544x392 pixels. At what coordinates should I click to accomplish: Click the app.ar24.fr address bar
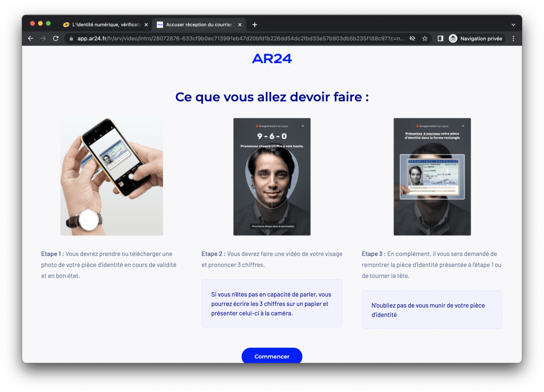pos(240,38)
